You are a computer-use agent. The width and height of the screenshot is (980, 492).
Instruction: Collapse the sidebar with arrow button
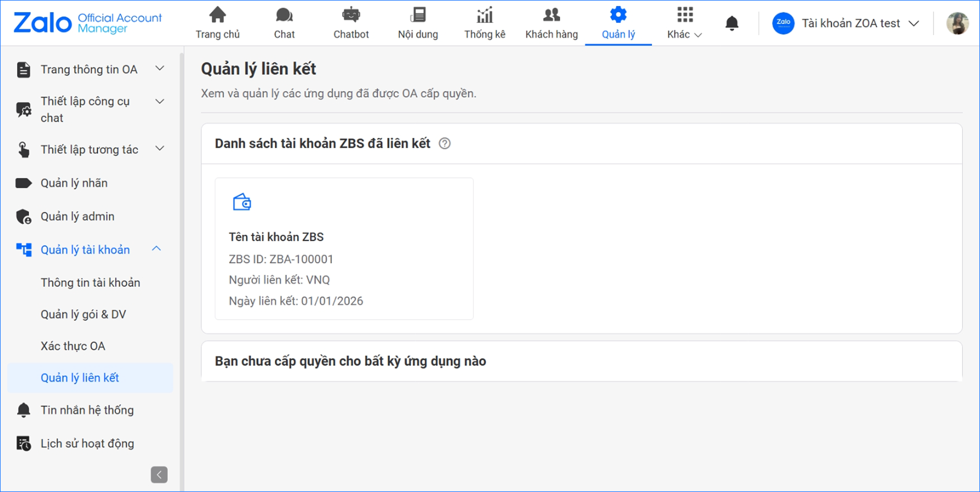(x=159, y=474)
